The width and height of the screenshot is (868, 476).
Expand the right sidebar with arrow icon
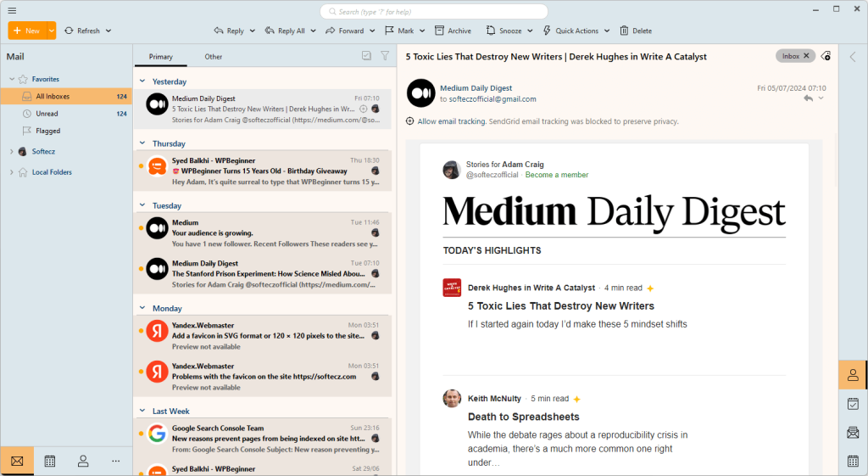click(853, 57)
